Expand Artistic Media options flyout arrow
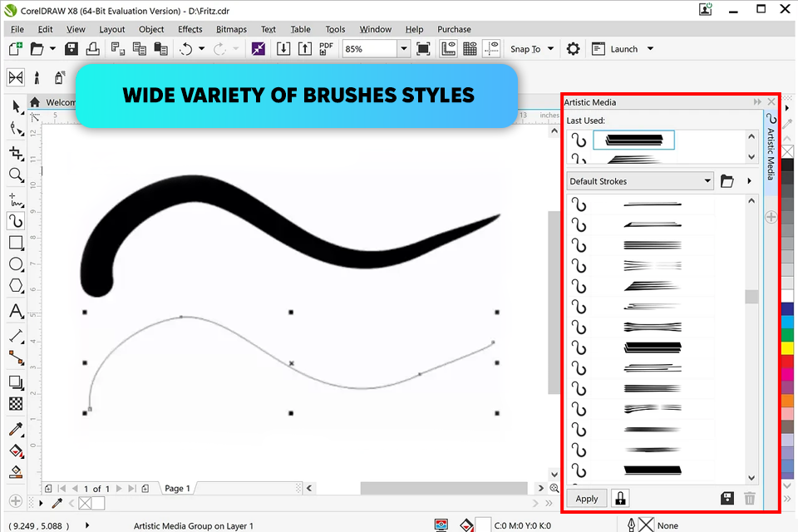The image size is (798, 532). [749, 181]
